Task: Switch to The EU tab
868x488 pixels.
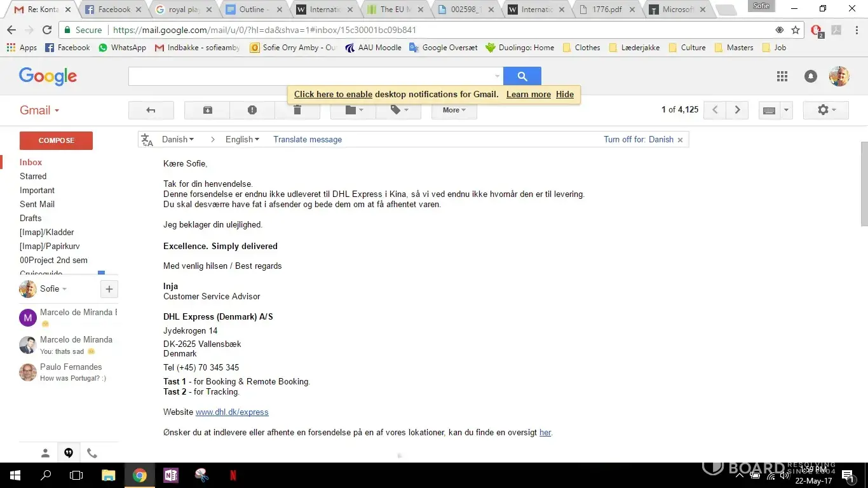Action: coord(395,10)
